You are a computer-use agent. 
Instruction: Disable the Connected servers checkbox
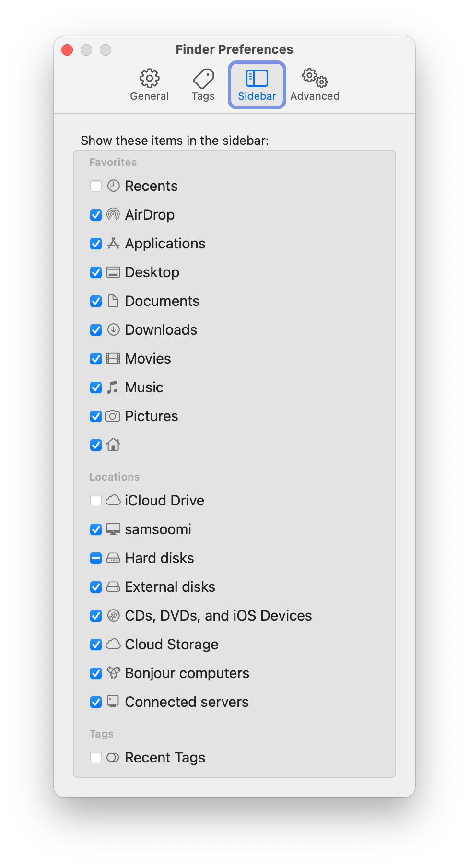click(x=96, y=702)
